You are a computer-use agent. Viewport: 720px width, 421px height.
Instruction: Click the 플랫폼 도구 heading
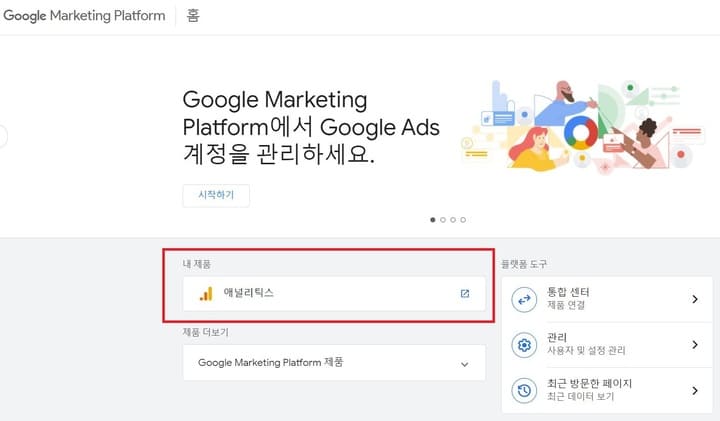(524, 264)
